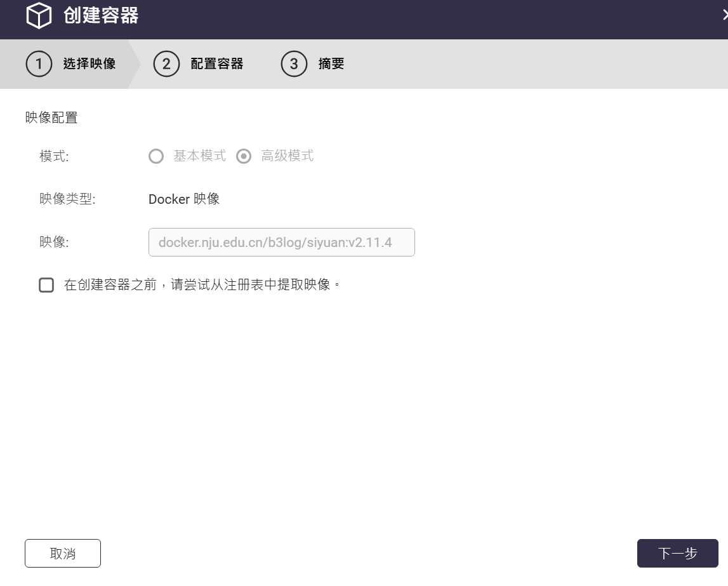Go to step 2 配置容器
The image size is (728, 586).
198,63
